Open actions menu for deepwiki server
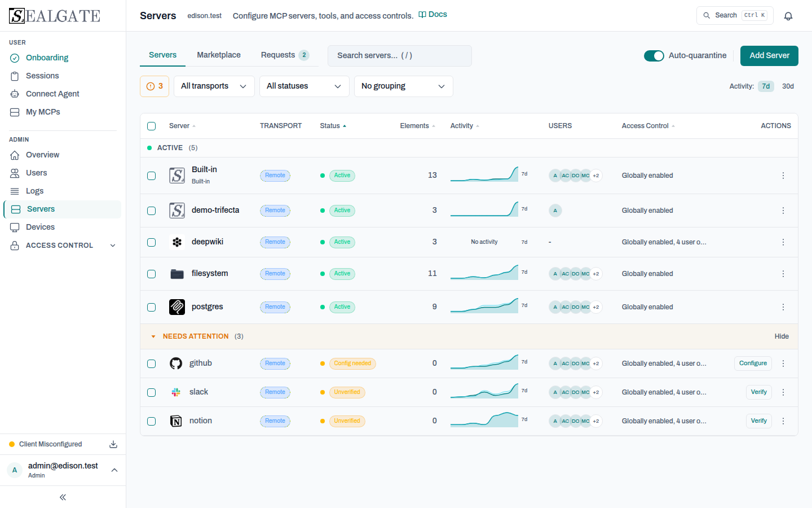The height and width of the screenshot is (508, 812). [783, 242]
